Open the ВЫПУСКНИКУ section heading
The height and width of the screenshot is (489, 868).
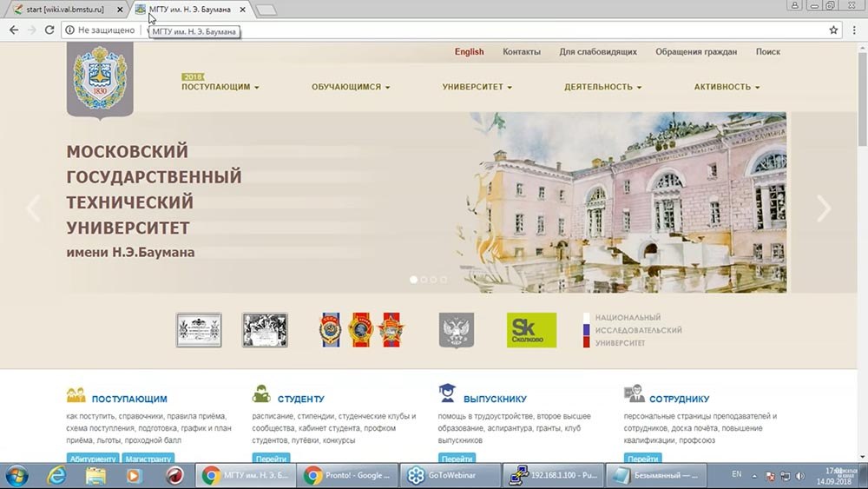[495, 399]
